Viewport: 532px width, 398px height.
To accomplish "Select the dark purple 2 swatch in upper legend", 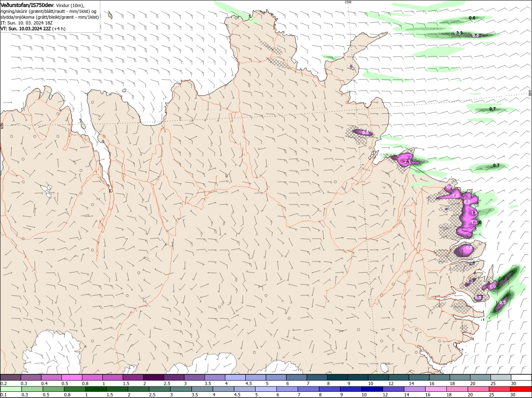I will coord(153,377).
